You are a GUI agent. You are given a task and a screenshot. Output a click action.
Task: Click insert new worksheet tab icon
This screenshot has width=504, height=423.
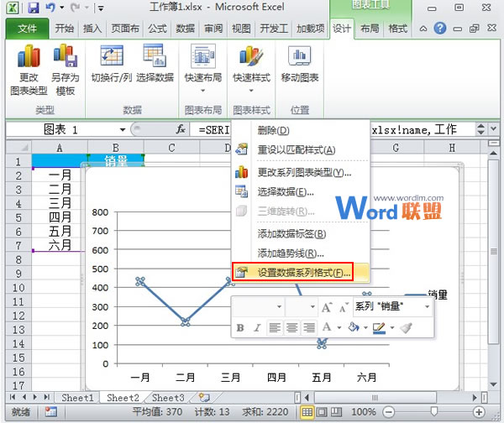click(x=204, y=398)
